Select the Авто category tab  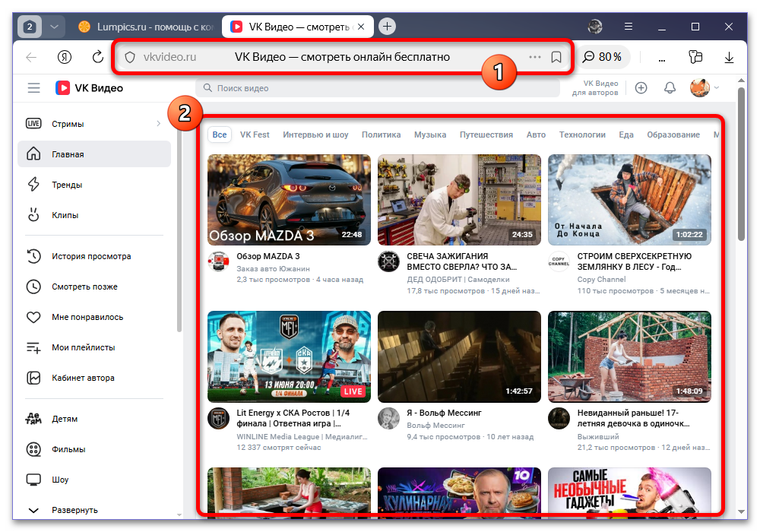click(536, 135)
